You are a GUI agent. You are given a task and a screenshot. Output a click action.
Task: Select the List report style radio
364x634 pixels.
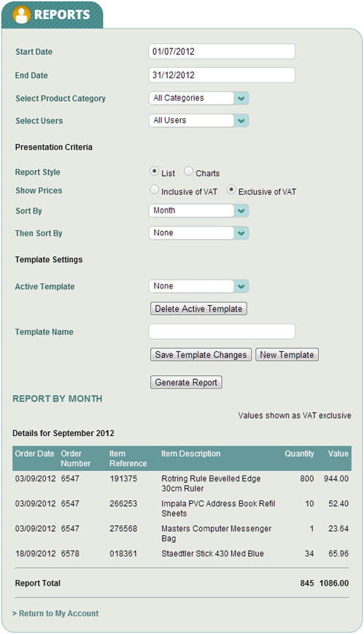click(x=154, y=172)
